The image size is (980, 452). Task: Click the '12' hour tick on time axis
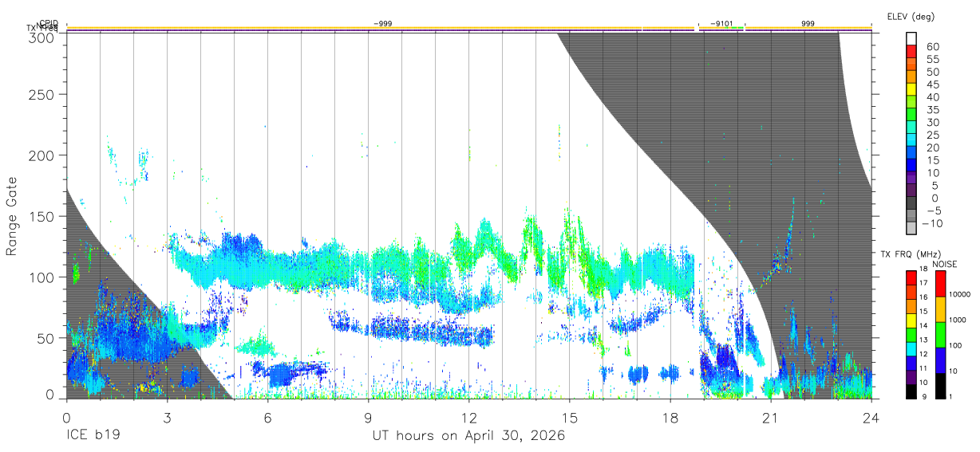468,417
